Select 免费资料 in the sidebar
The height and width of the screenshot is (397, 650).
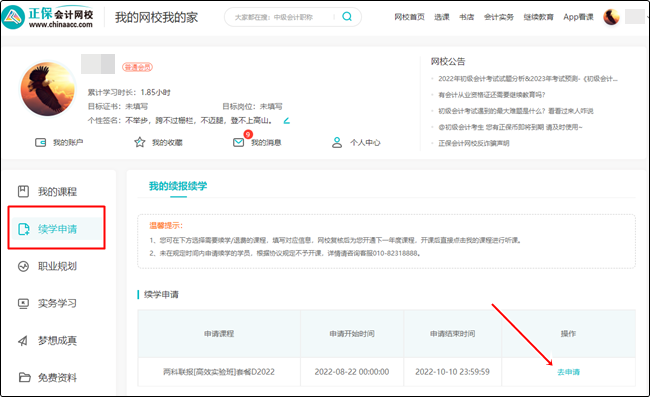pos(57,378)
